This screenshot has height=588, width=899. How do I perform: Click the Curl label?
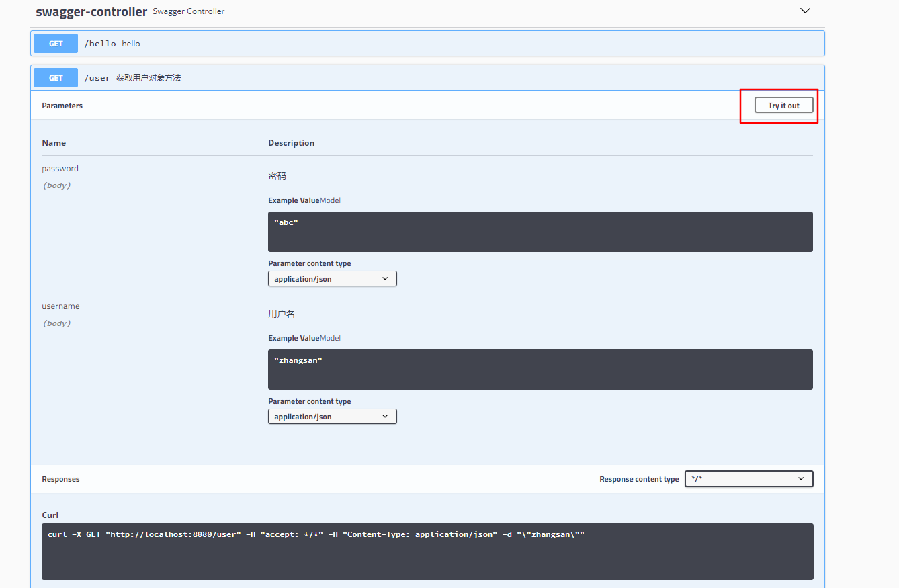point(50,515)
